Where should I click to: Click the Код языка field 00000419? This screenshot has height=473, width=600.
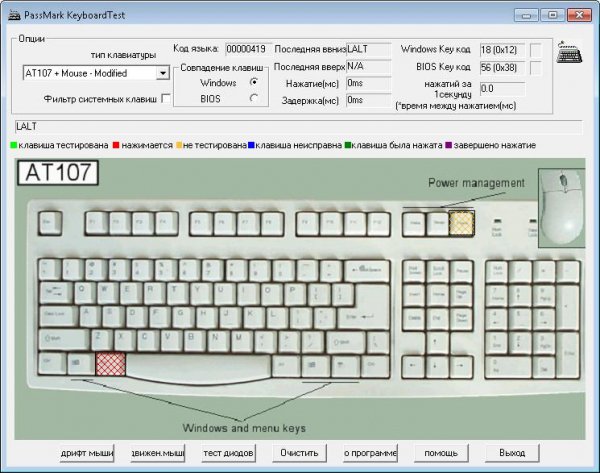click(248, 49)
